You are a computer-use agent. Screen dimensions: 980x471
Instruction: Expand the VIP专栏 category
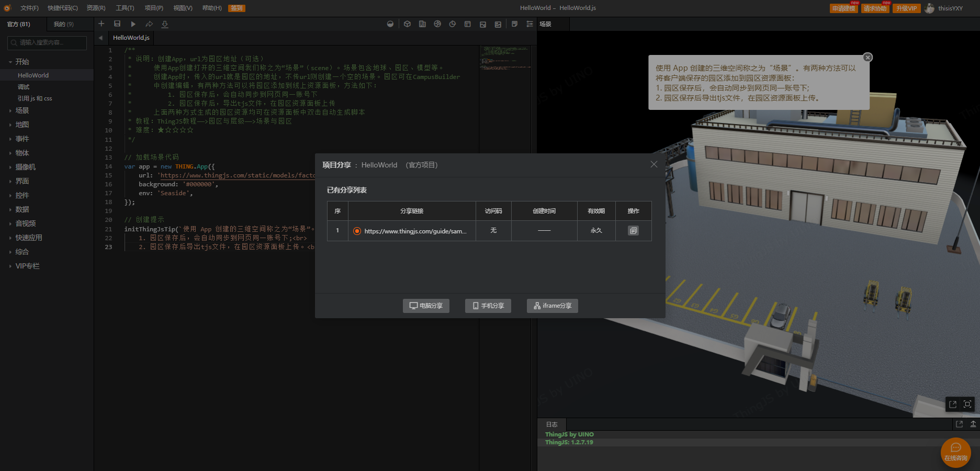pyautogui.click(x=10, y=266)
